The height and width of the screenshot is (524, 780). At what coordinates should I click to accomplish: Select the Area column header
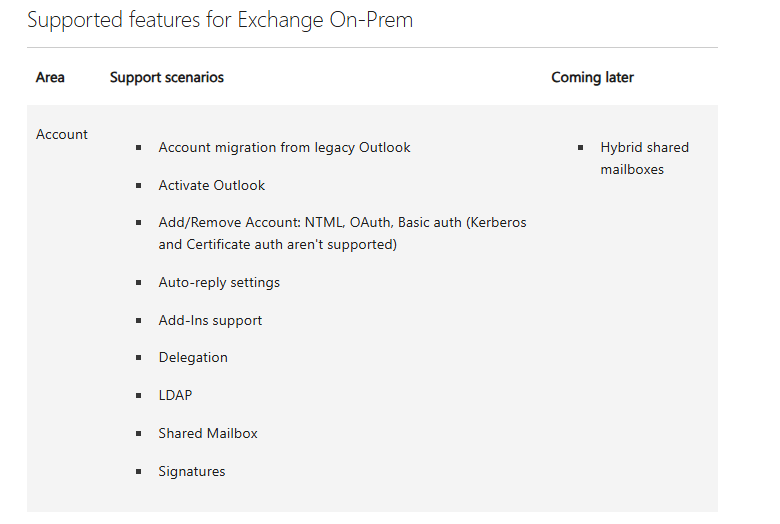pos(50,77)
